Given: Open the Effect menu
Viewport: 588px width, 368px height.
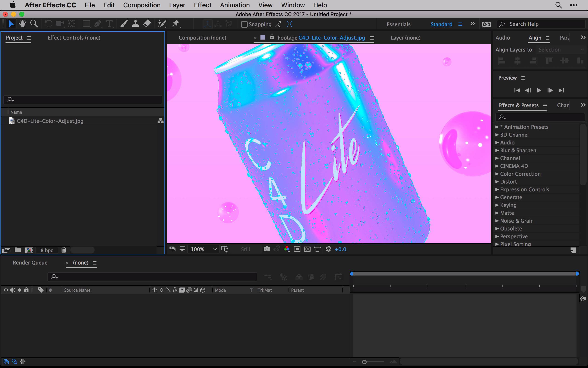Looking at the screenshot, I should (203, 5).
